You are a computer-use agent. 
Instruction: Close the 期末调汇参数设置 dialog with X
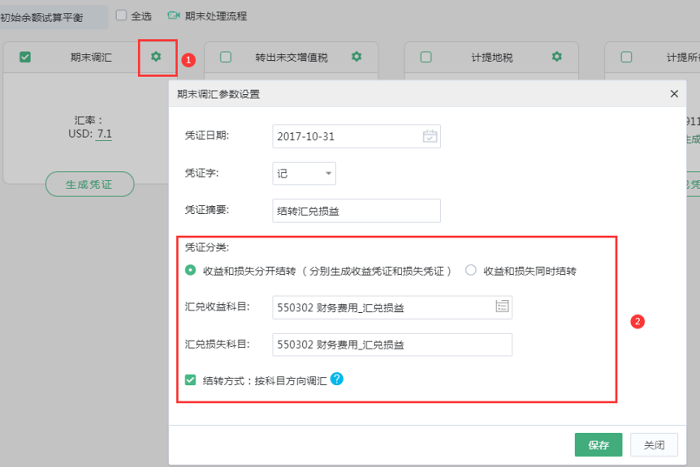pyautogui.click(x=674, y=94)
